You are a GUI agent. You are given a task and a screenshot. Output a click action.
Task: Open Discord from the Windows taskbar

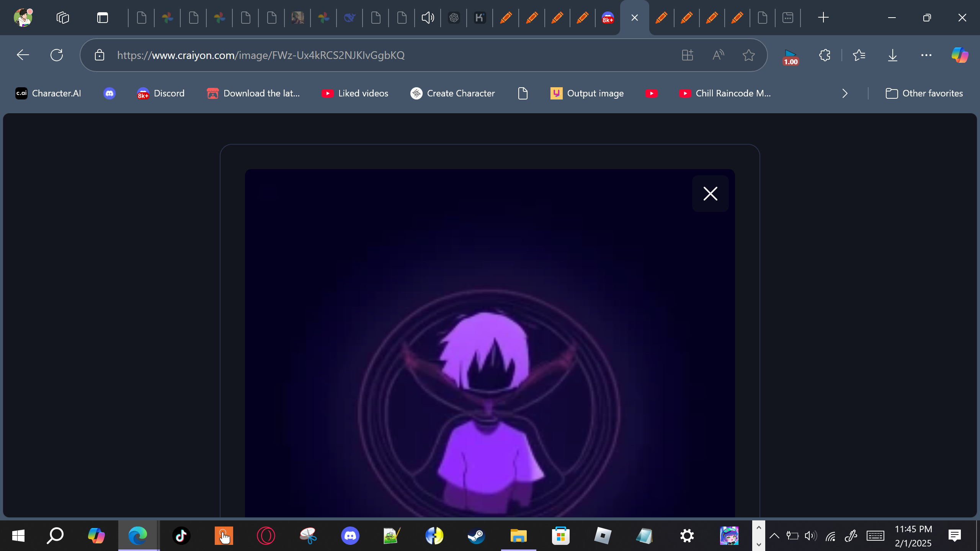[x=350, y=536]
